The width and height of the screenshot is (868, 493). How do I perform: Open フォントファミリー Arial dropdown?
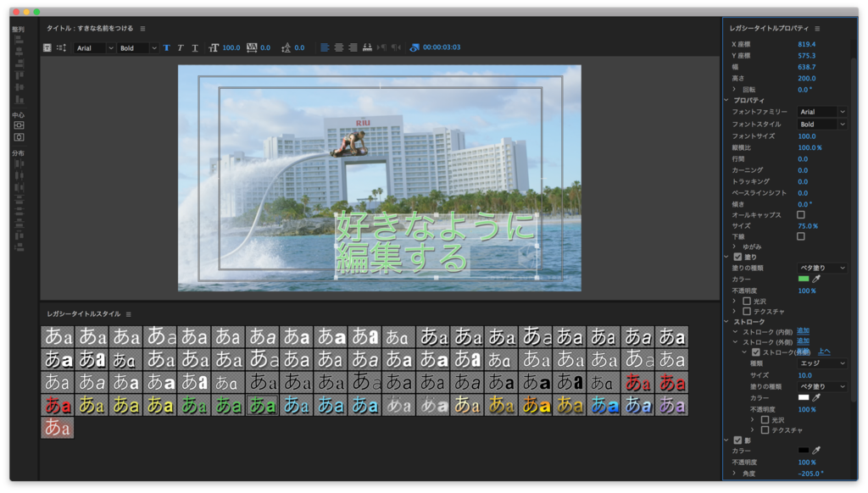tap(822, 112)
